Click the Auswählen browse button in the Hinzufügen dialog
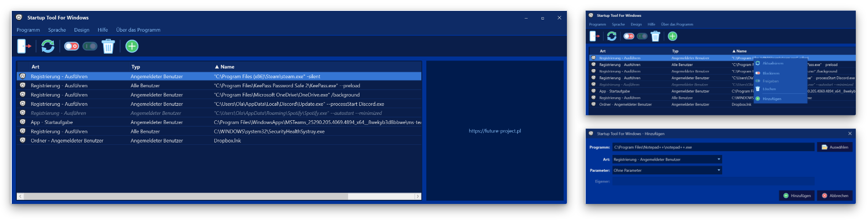868x222 pixels. tap(835, 147)
